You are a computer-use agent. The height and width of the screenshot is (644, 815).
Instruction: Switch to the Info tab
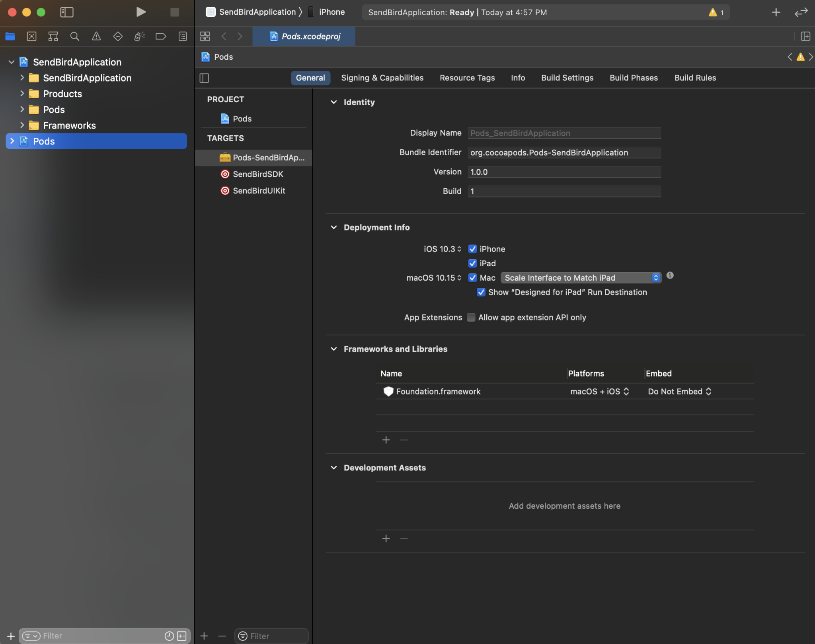click(x=518, y=78)
